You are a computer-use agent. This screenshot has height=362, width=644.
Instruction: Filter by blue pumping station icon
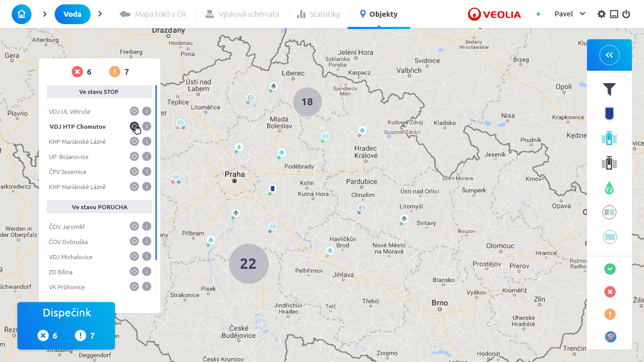coord(609,138)
